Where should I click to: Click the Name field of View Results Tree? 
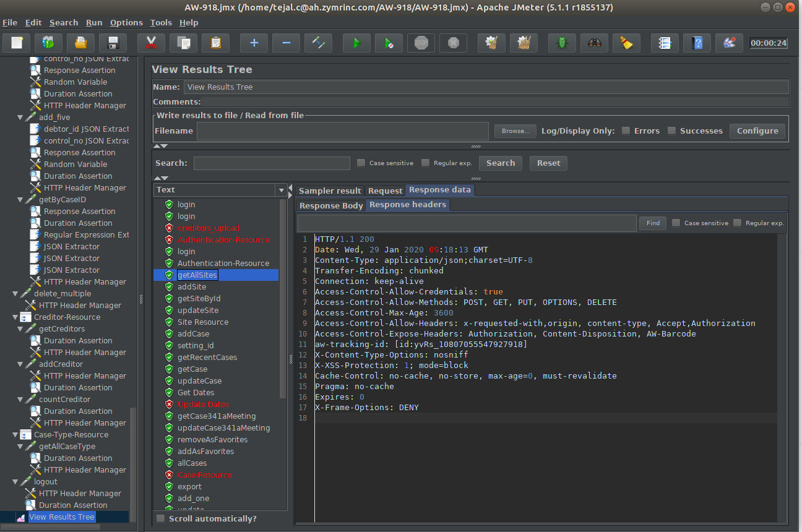pyautogui.click(x=486, y=87)
